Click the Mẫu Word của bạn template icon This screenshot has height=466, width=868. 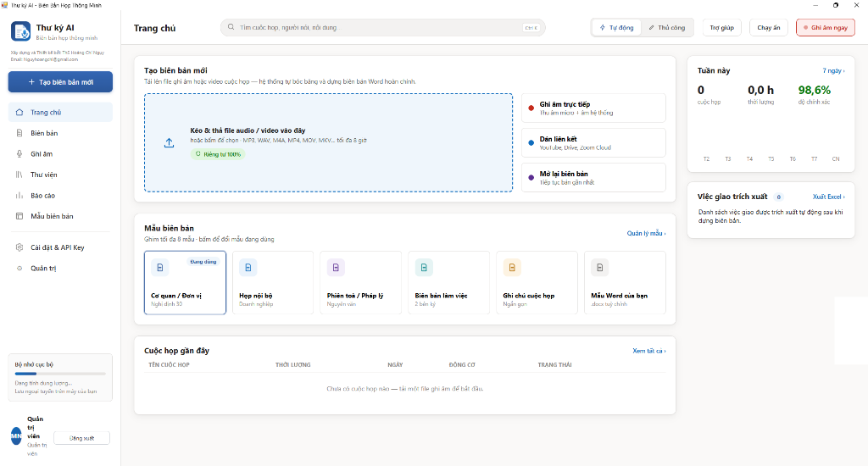click(x=599, y=267)
